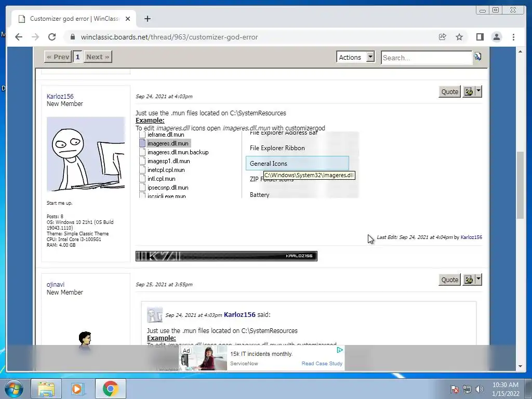Image resolution: width=532 pixels, height=399 pixels.
Task: Click the 'Sep 24, 2021 at 4:03pm' post date
Action: pyautogui.click(x=164, y=96)
